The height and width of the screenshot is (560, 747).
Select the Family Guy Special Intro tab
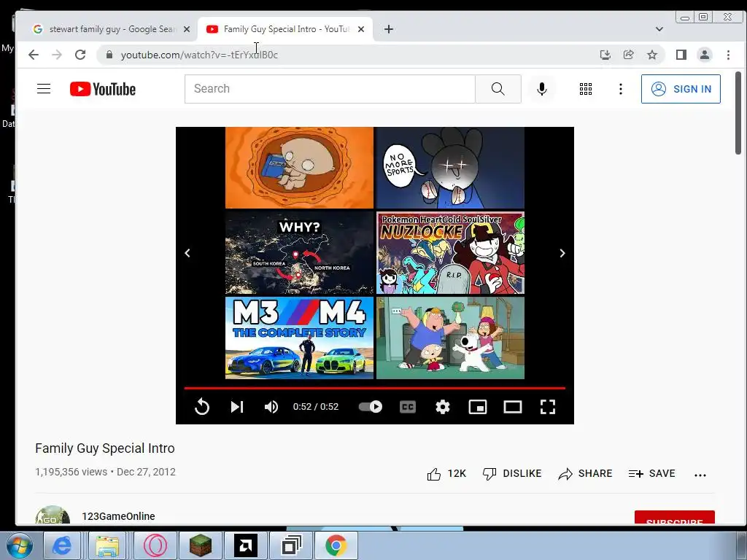point(285,29)
